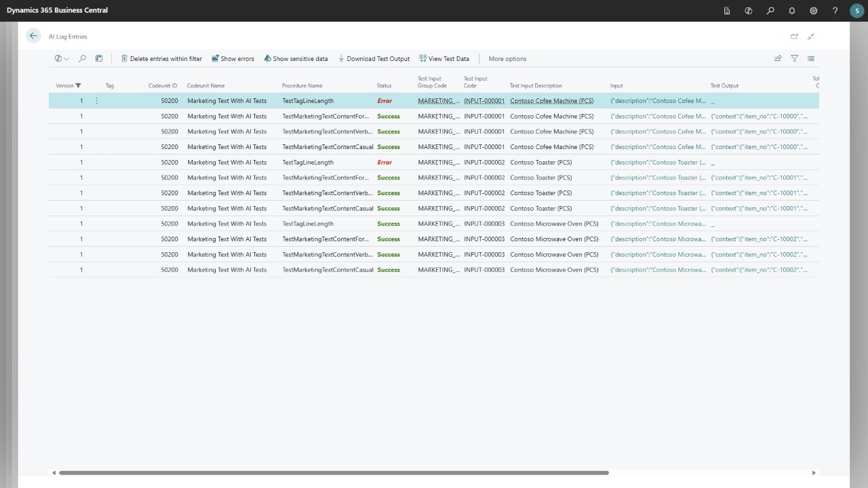
Task: Open the settings gear
Action: pos(814,11)
